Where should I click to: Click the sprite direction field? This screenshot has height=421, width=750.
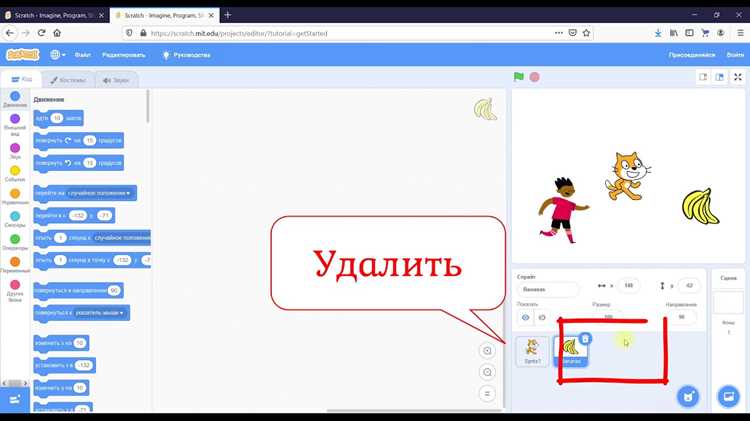682,317
